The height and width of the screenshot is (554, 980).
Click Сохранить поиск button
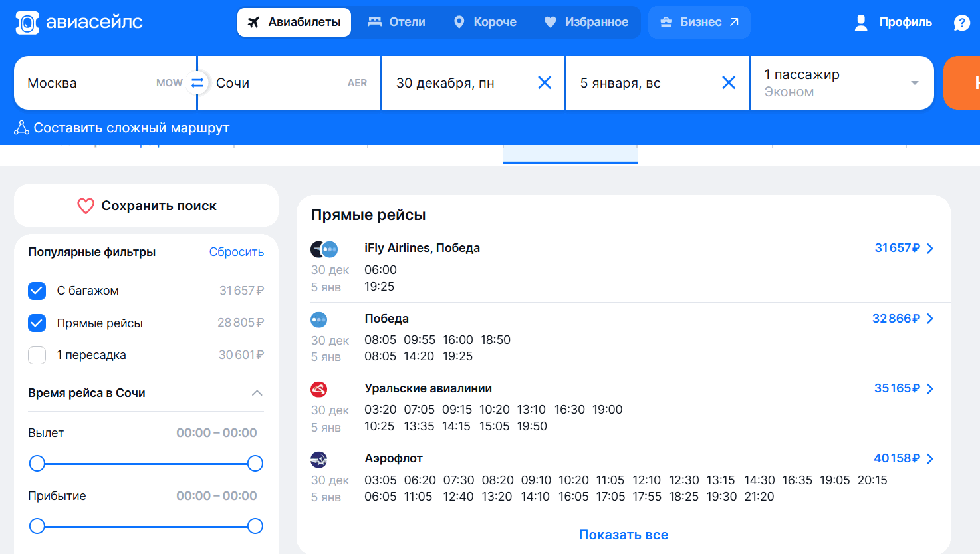click(x=146, y=206)
